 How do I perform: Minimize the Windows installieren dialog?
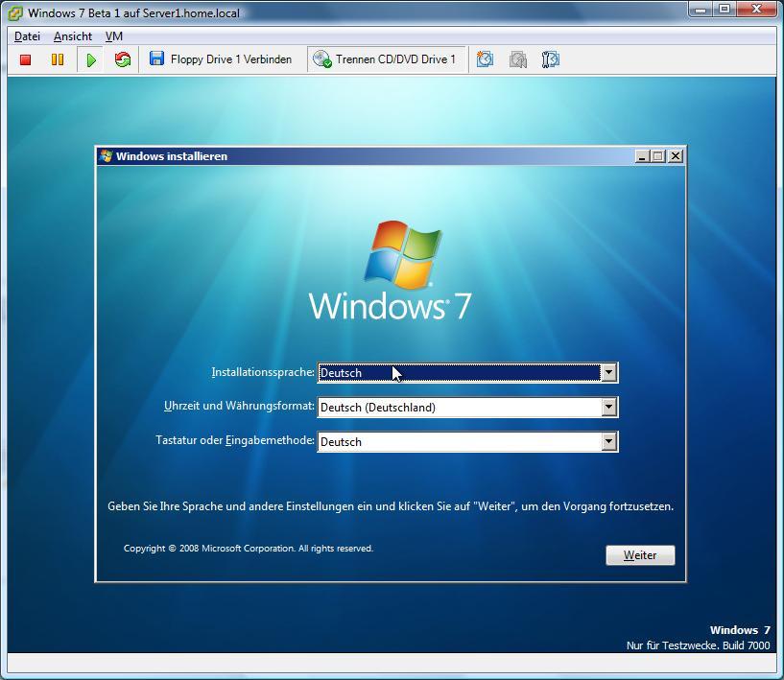[x=642, y=156]
